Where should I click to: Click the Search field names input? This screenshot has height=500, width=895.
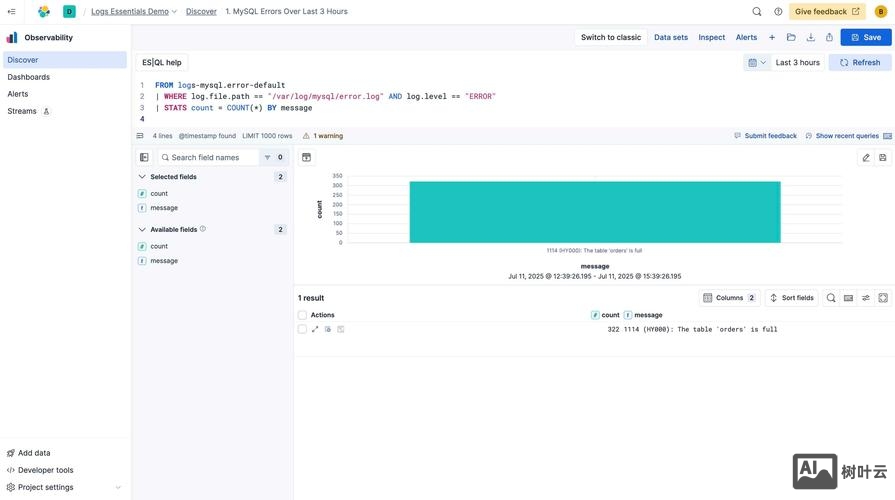coord(209,157)
